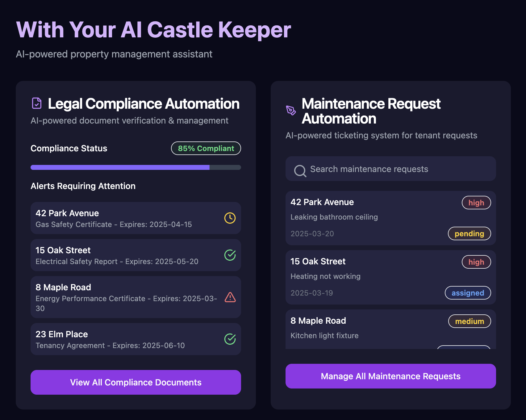
Task: Click the pen icon beside Maintenance Request Automation
Action: [290, 110]
